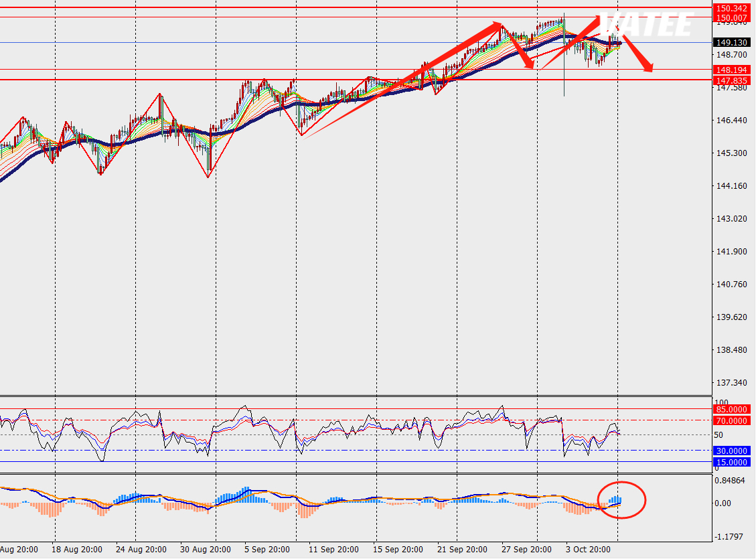Click the 137.340 price axis value
The height and width of the screenshot is (559, 756).
click(x=732, y=383)
